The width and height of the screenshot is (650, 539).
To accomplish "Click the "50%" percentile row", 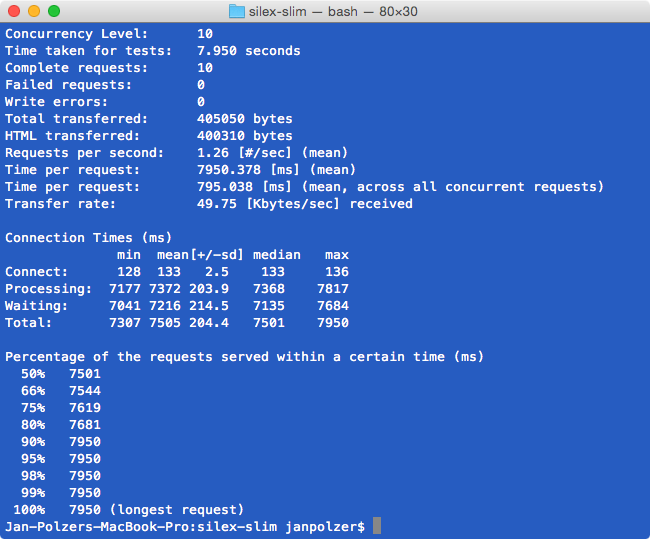I will click(32, 374).
